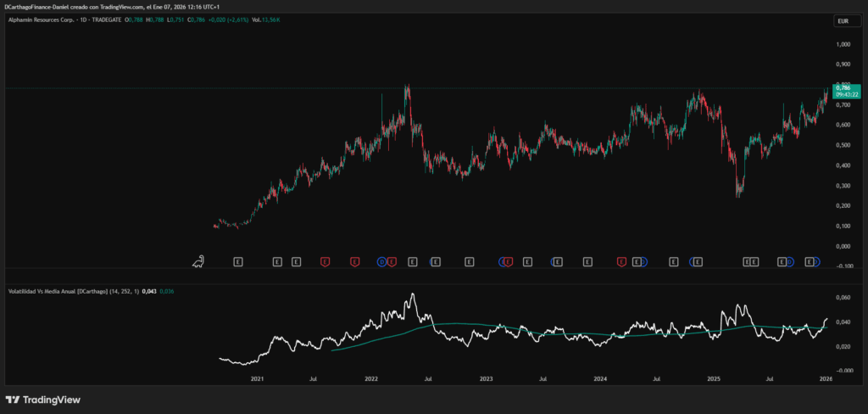Click the first blue dividend D marker
Image resolution: width=868 pixels, height=414 pixels.
382,262
